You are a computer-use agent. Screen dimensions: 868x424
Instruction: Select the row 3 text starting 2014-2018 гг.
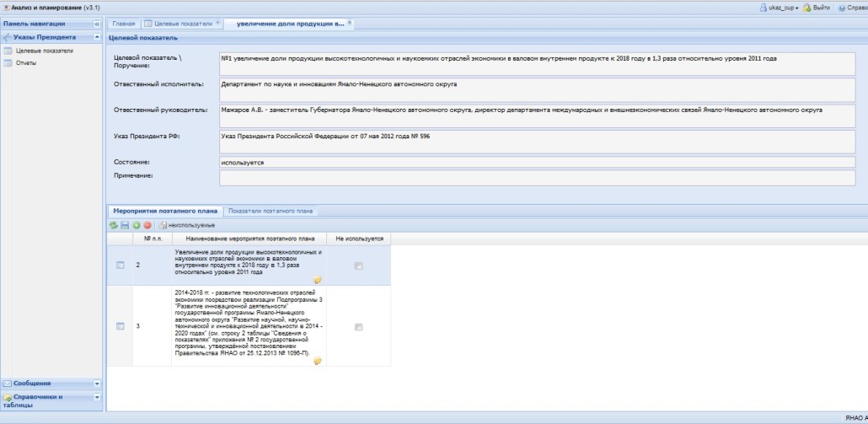(249, 322)
